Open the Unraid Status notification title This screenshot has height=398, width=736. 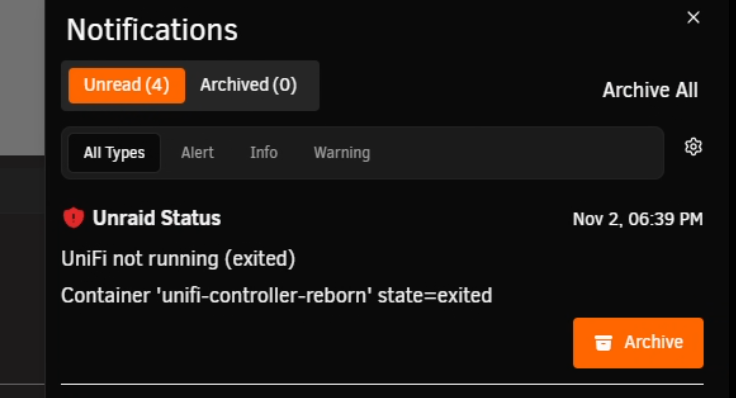[x=157, y=218]
